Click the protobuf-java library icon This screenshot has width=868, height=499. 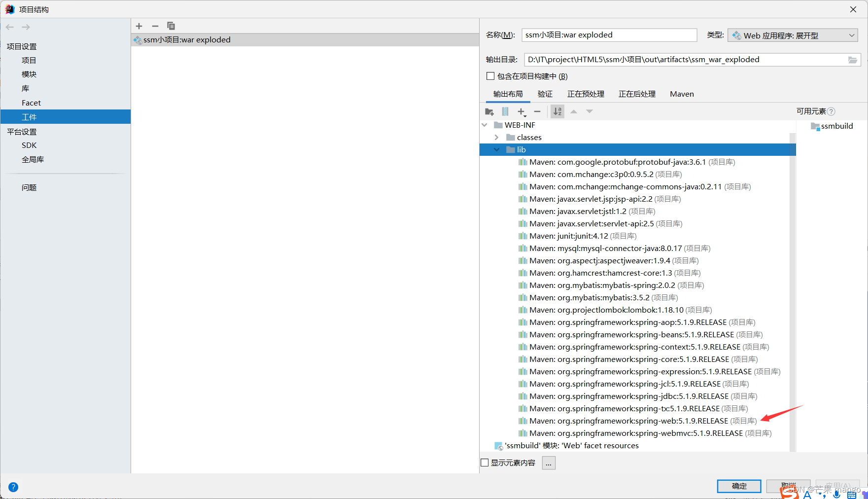523,162
